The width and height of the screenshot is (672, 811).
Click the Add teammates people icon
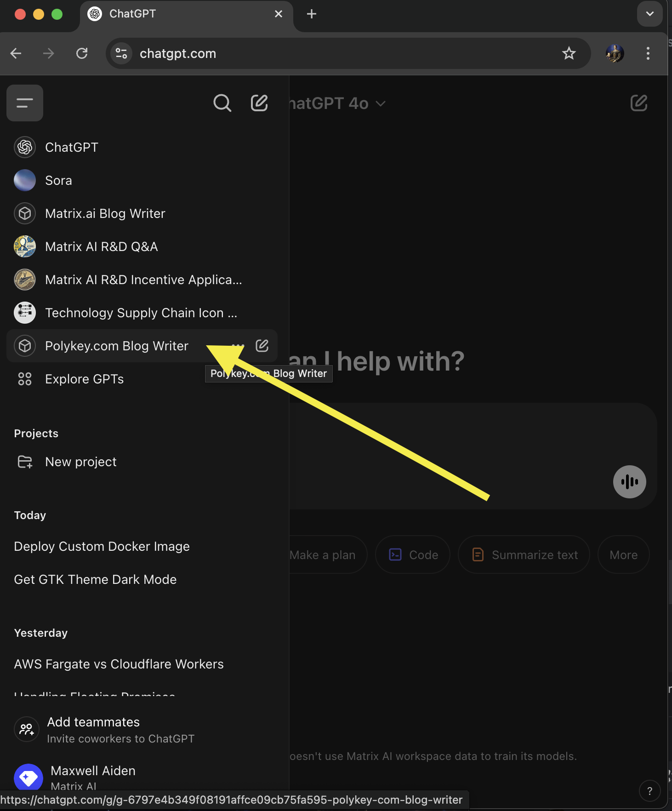click(27, 729)
